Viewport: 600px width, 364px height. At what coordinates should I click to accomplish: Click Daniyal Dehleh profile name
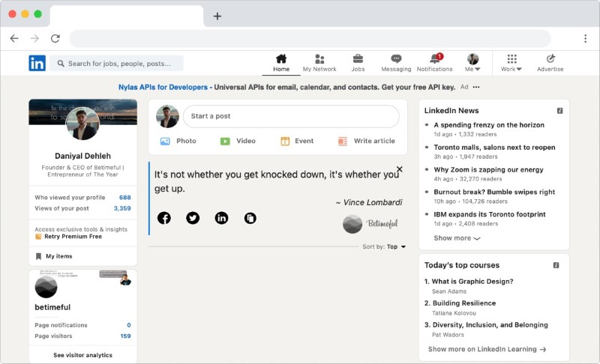tap(82, 156)
